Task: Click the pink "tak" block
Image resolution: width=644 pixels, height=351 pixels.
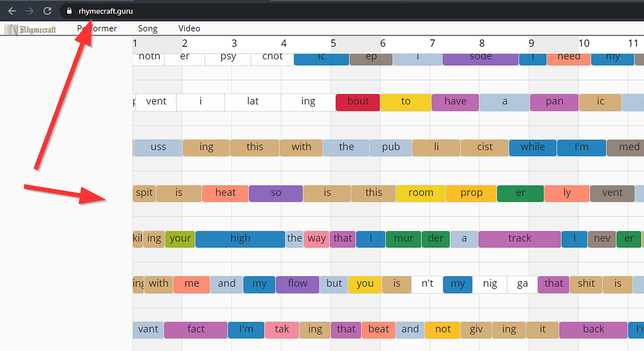Action: (x=282, y=330)
